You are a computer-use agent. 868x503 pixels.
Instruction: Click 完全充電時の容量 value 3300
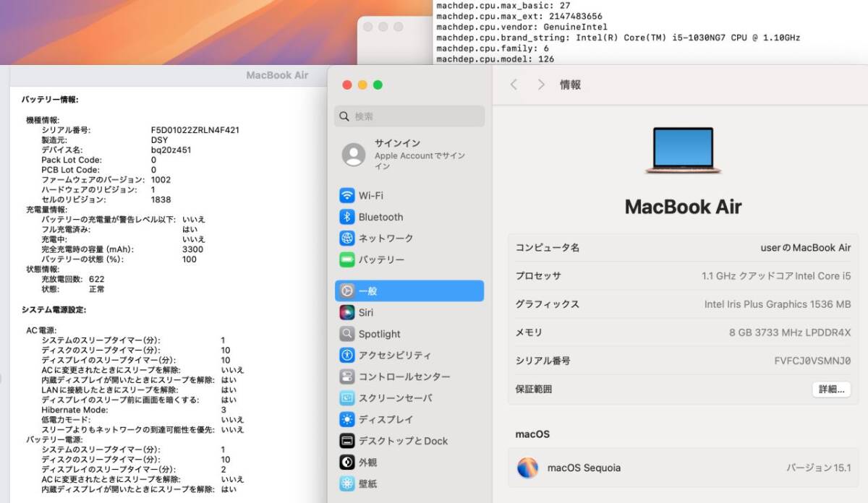(193, 249)
